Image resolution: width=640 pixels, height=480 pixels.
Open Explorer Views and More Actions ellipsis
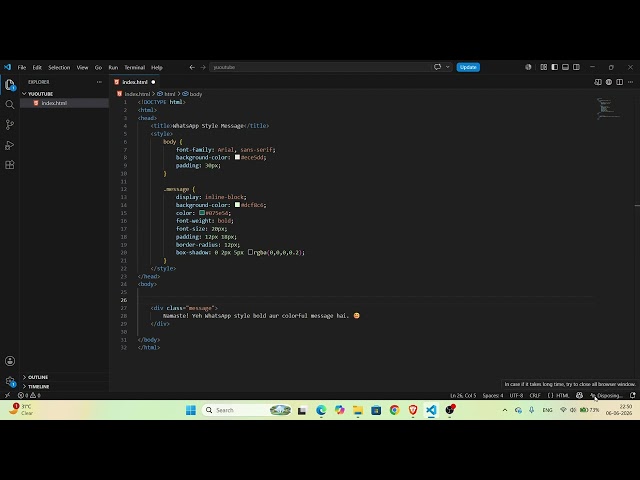pyautogui.click(x=99, y=82)
